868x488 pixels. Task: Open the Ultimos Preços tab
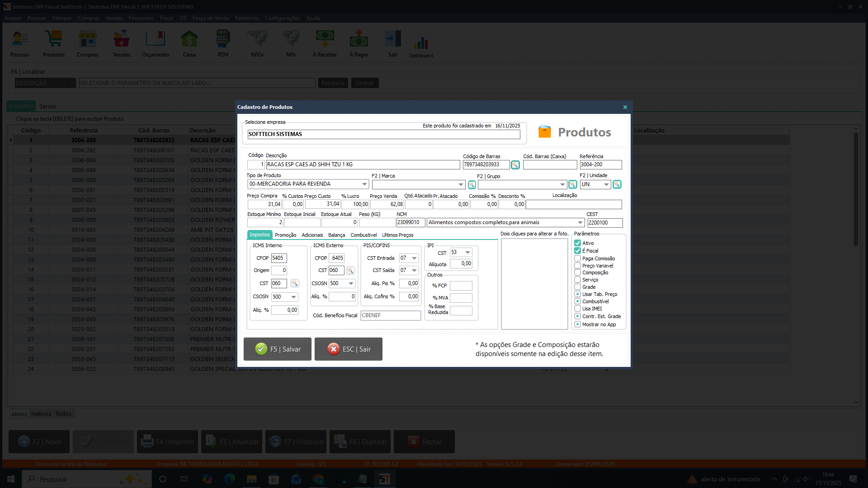(x=397, y=235)
